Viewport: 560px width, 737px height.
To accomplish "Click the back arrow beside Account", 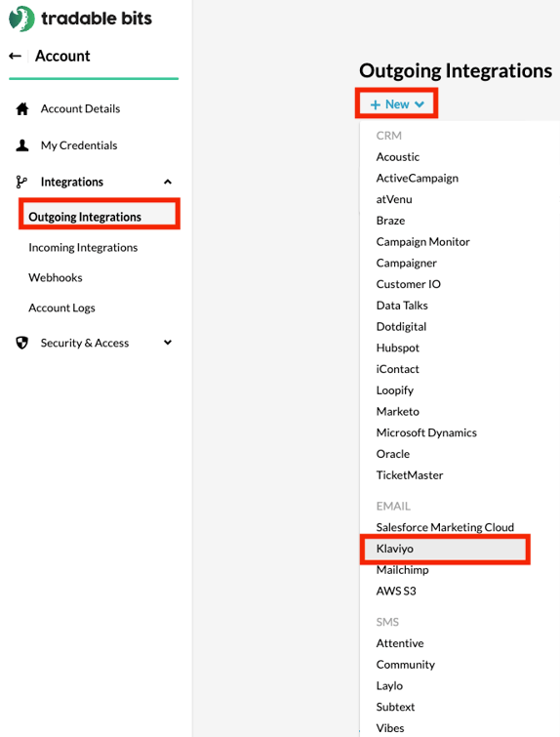I will click(15, 56).
